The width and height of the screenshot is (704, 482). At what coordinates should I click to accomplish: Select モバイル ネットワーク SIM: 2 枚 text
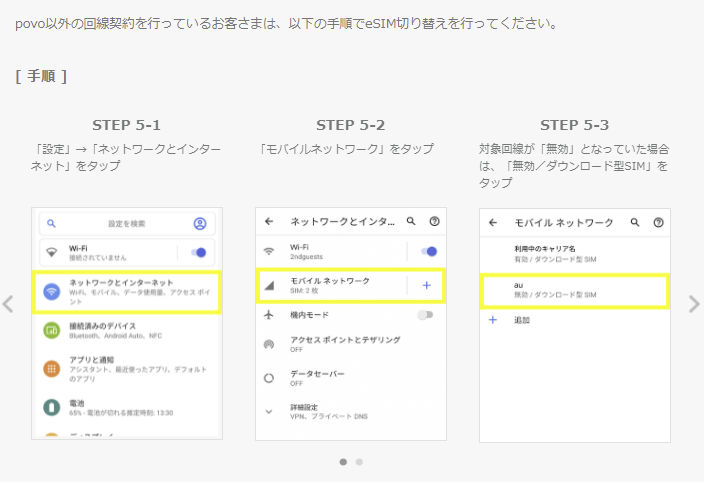(x=330, y=285)
